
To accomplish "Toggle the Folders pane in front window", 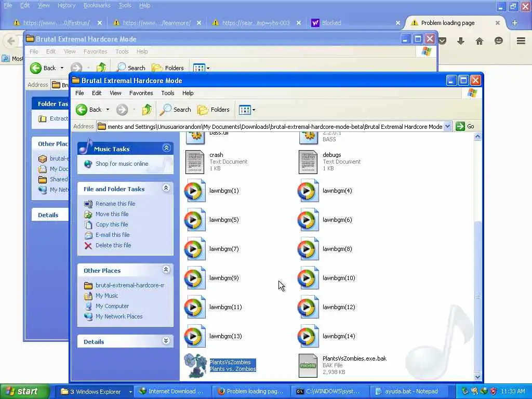I will (x=214, y=110).
